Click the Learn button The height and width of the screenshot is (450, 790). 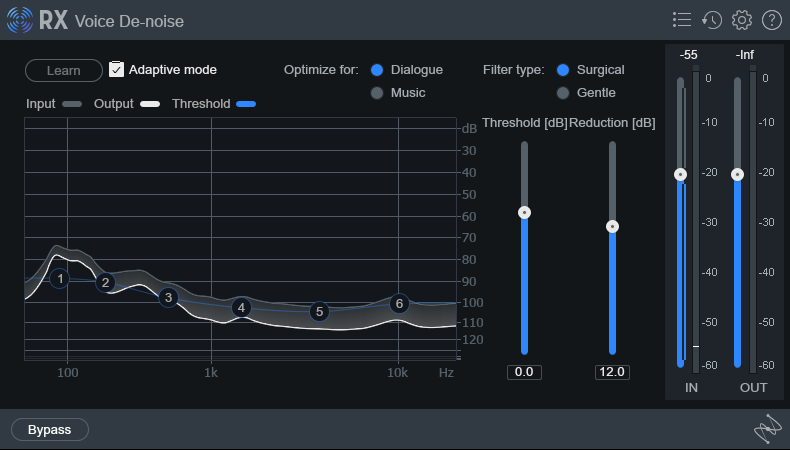(63, 71)
